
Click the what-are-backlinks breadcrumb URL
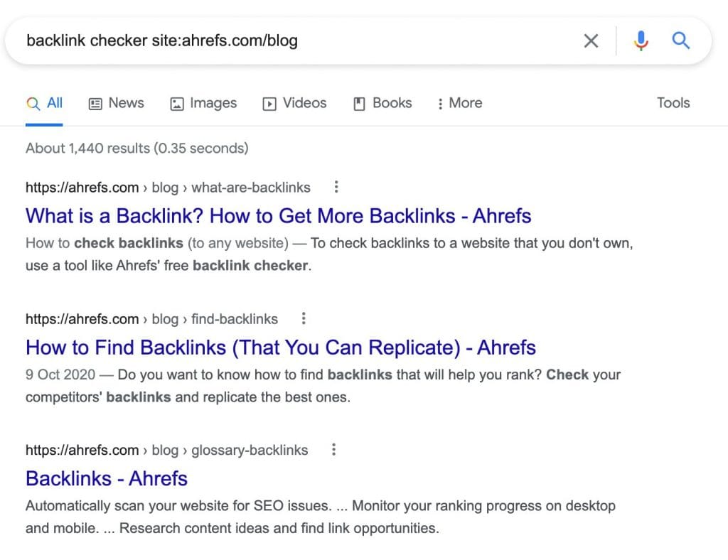168,188
